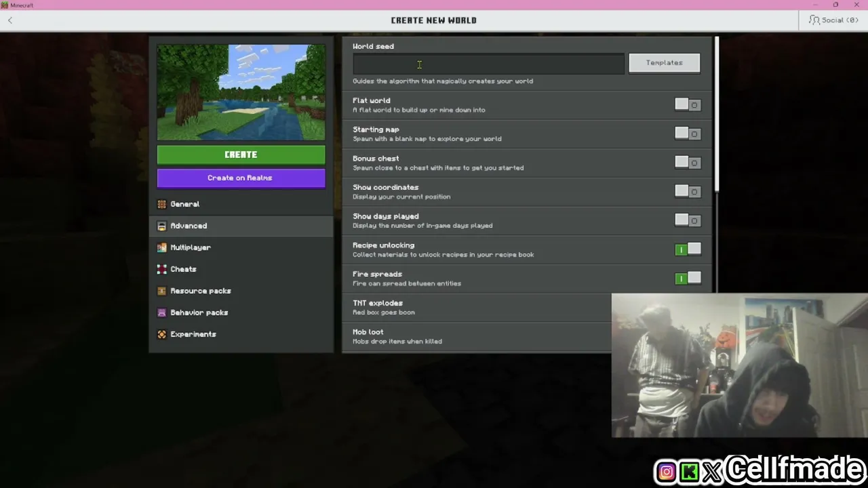This screenshot has width=868, height=488.
Task: Enable the Bonus chest toggle
Action: coord(688,163)
